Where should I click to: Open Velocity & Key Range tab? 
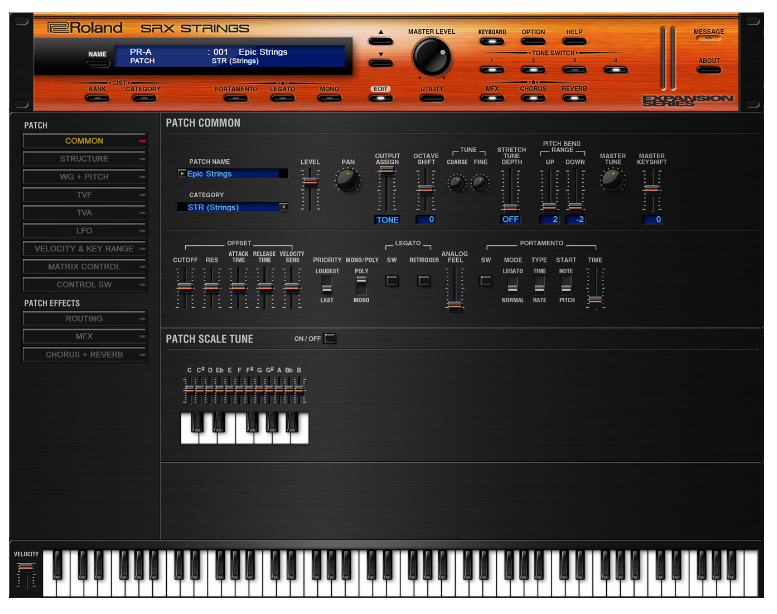tap(85, 249)
